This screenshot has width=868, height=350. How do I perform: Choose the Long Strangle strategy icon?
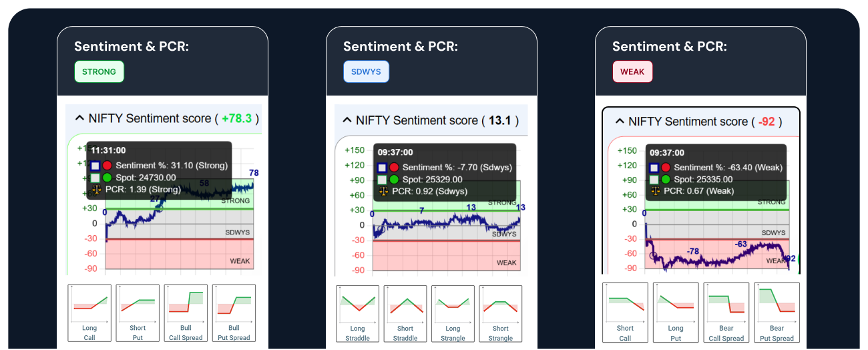click(x=453, y=313)
